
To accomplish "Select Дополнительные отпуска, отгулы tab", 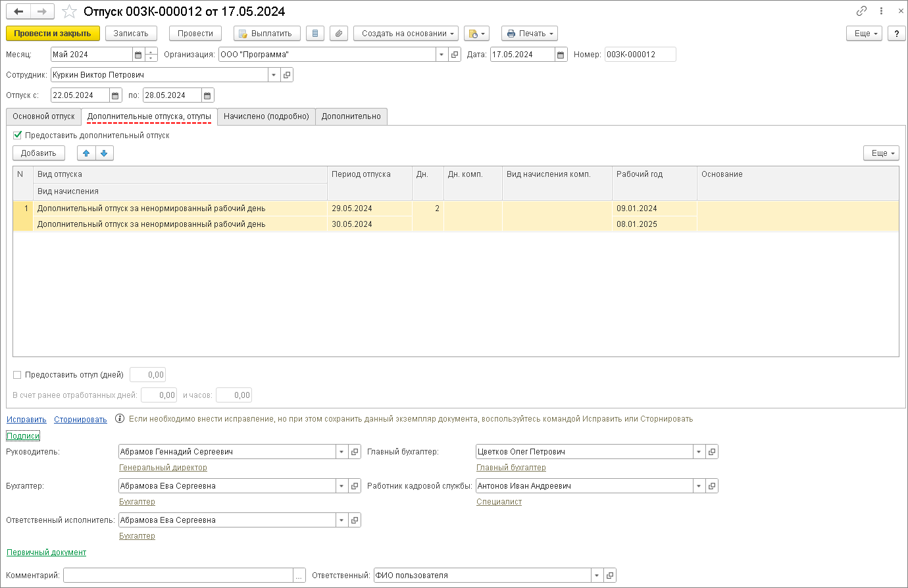I will pyautogui.click(x=149, y=116).
